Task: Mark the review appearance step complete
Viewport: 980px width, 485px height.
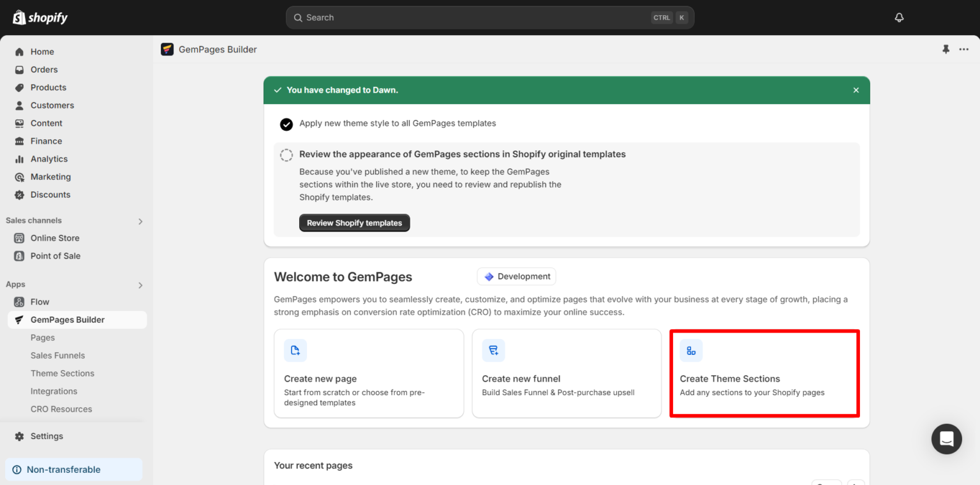Action: tap(286, 154)
